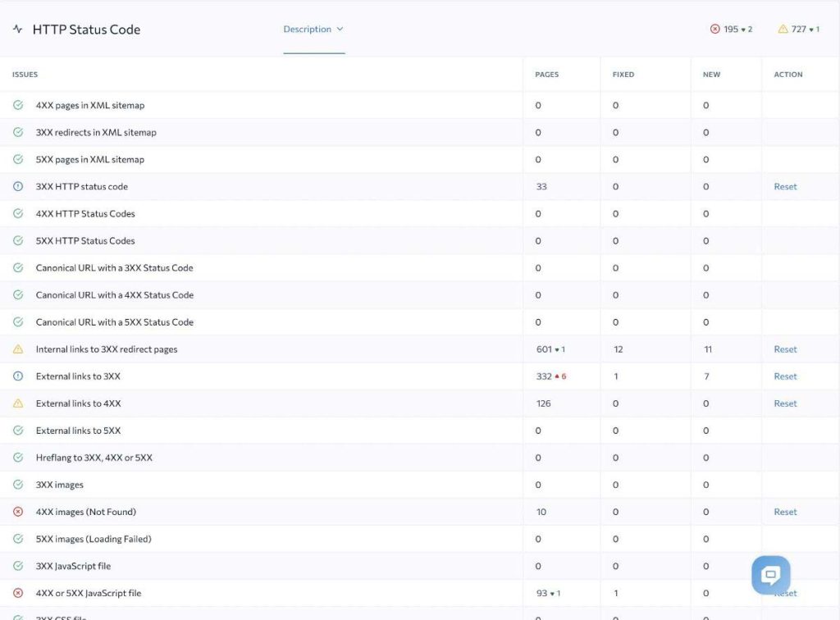Reset the External links to 4XX issue
The width and height of the screenshot is (840, 620).
(x=785, y=403)
